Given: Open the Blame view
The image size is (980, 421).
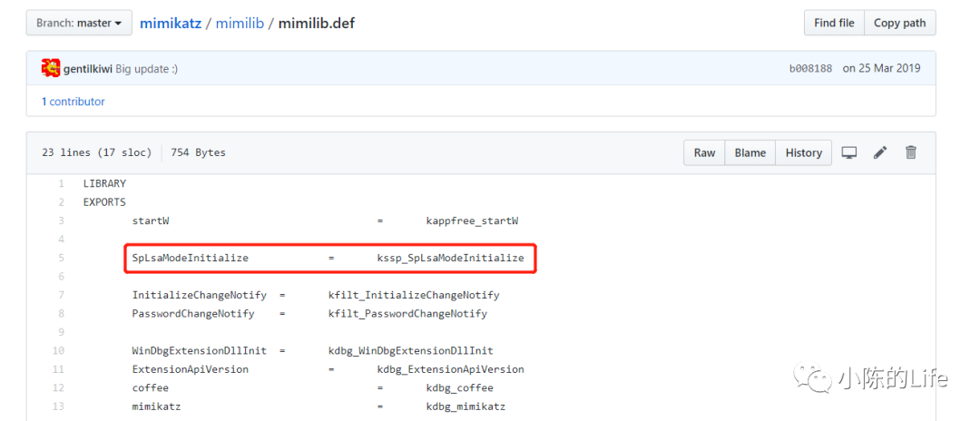Looking at the screenshot, I should (x=750, y=152).
